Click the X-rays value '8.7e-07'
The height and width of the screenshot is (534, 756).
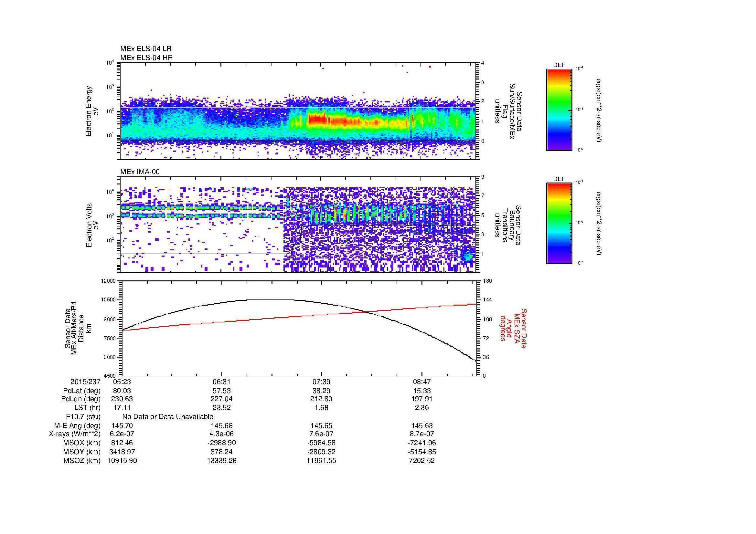[422, 434]
